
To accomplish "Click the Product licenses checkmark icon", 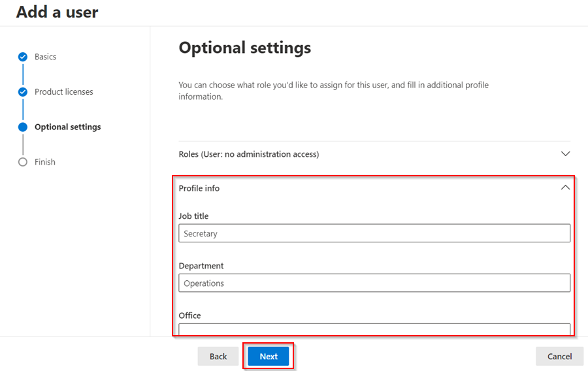I will 23,92.
